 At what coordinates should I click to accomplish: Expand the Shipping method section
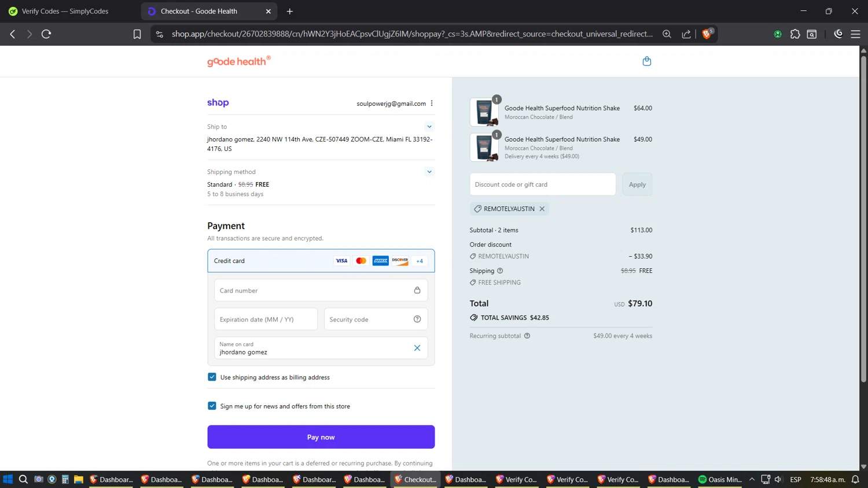(x=429, y=172)
